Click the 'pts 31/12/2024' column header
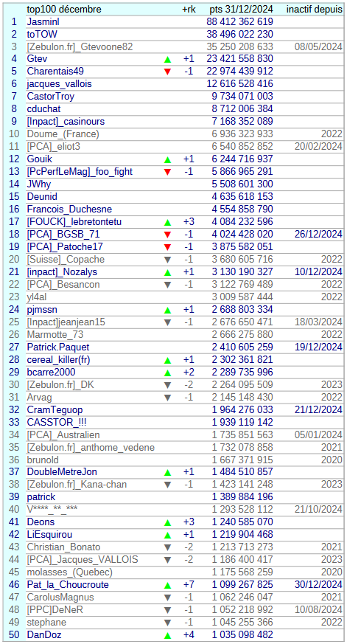The image size is (347, 644). point(241,10)
